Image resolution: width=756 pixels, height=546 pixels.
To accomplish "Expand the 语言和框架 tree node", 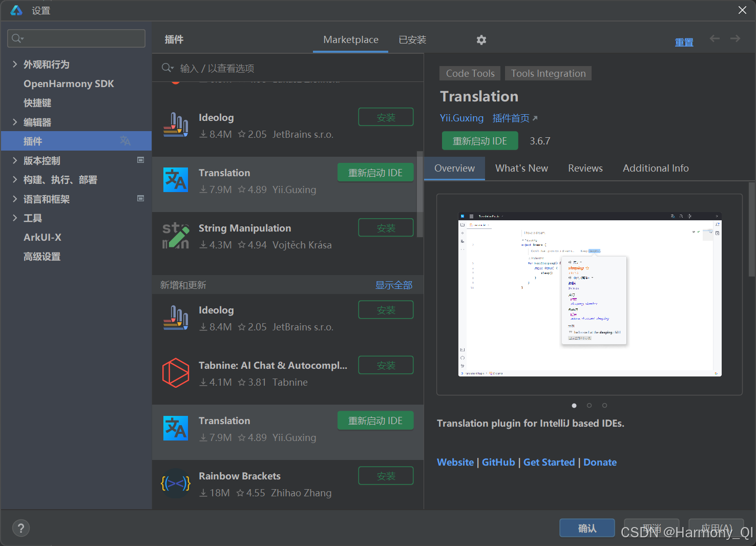I will coord(15,199).
